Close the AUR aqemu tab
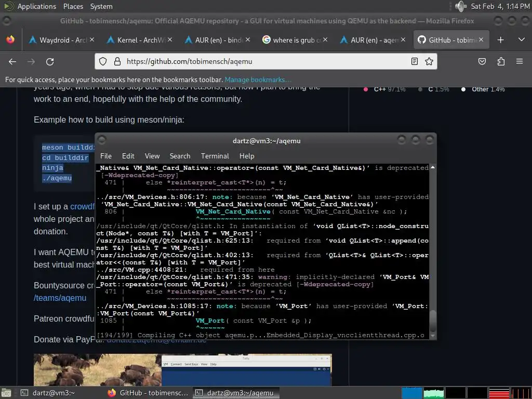The image size is (532, 399). pos(403,39)
